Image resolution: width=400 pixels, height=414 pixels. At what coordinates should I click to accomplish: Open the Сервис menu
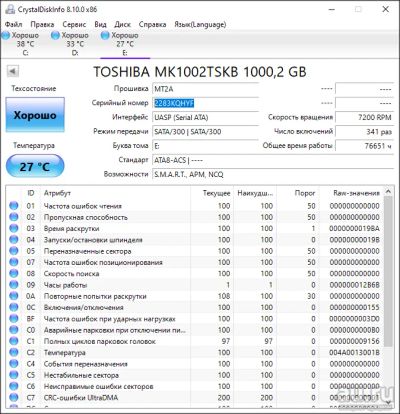(74, 24)
